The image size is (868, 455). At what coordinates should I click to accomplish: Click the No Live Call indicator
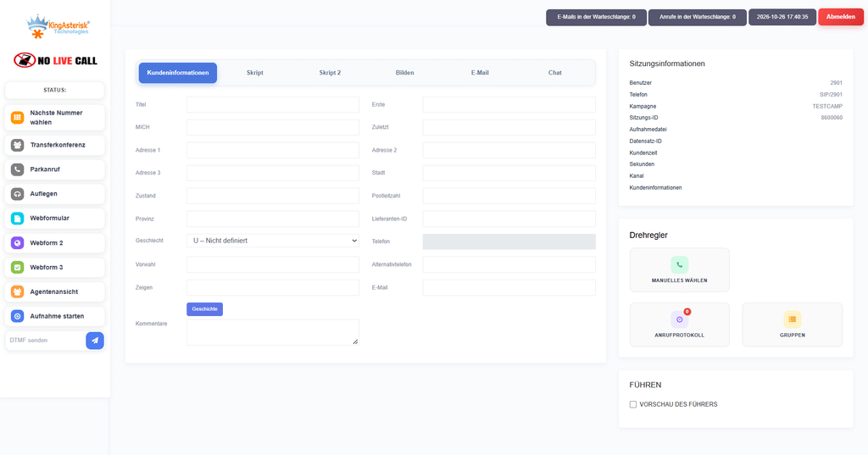(55, 60)
